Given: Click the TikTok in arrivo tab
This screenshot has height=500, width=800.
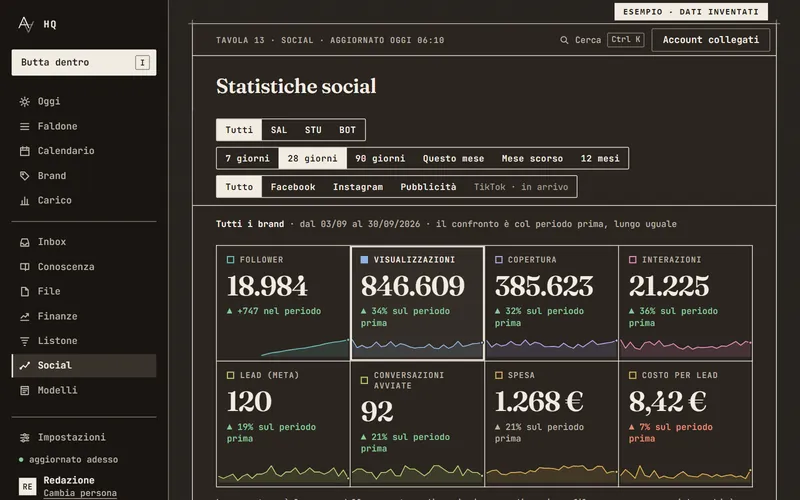Looking at the screenshot, I should pyautogui.click(x=521, y=187).
